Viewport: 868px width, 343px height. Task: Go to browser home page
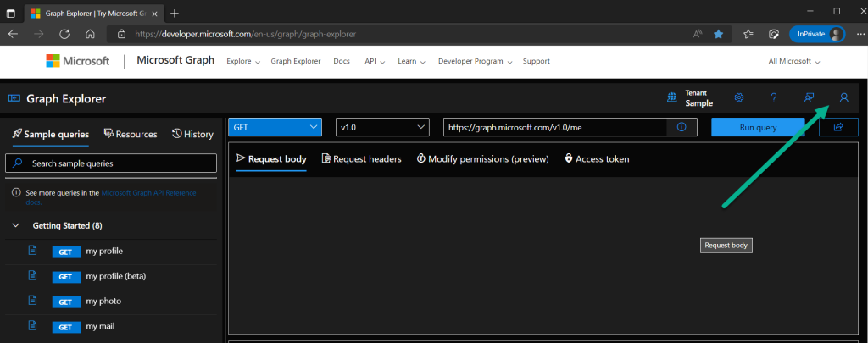[90, 34]
